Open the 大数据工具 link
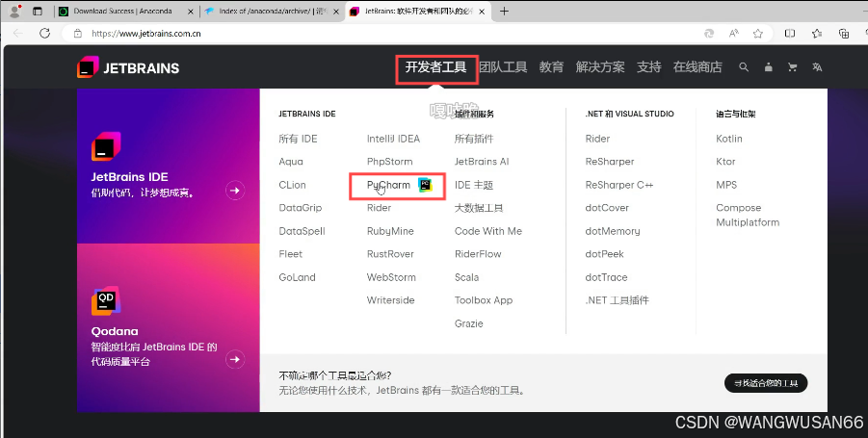The height and width of the screenshot is (438, 868). tap(479, 208)
